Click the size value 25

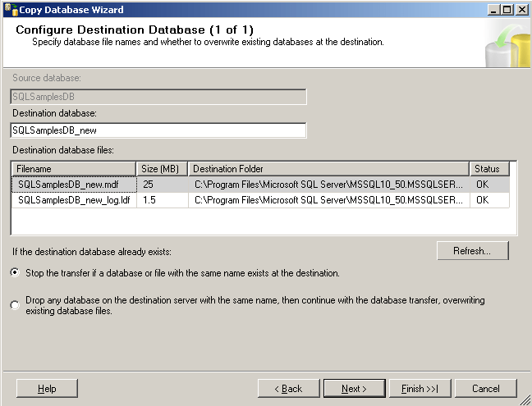coord(163,185)
